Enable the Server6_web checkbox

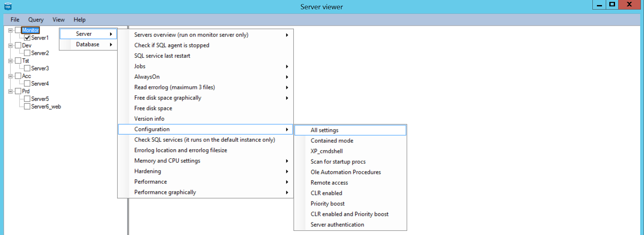point(27,107)
